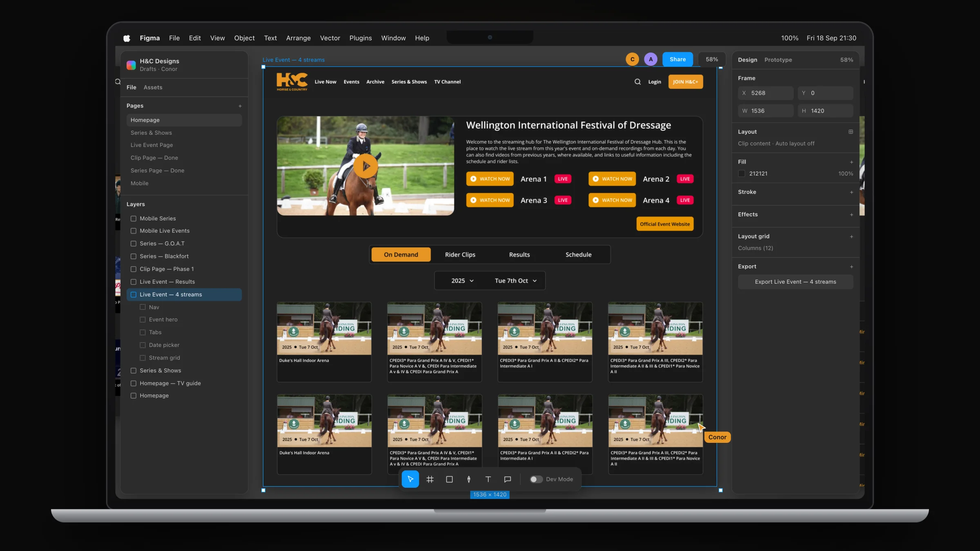This screenshot has height=551, width=980.
Task: Click the Nav sublayer icon
Action: click(x=143, y=307)
